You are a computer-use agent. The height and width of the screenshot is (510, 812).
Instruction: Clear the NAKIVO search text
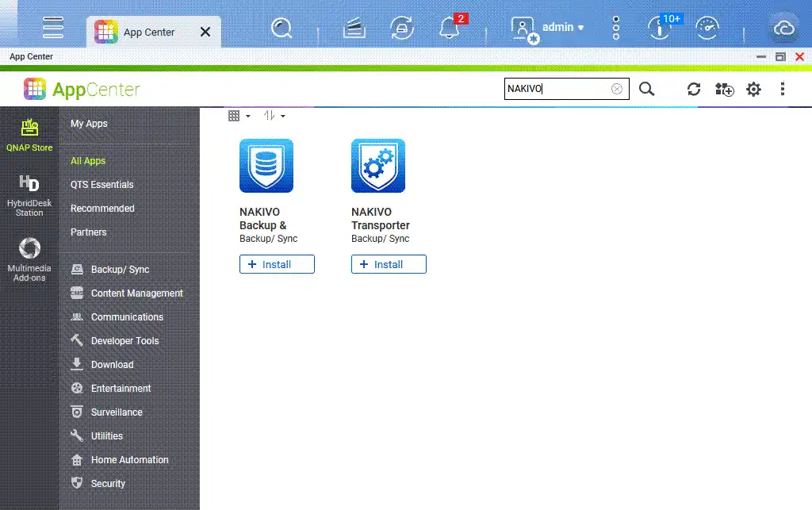click(617, 89)
